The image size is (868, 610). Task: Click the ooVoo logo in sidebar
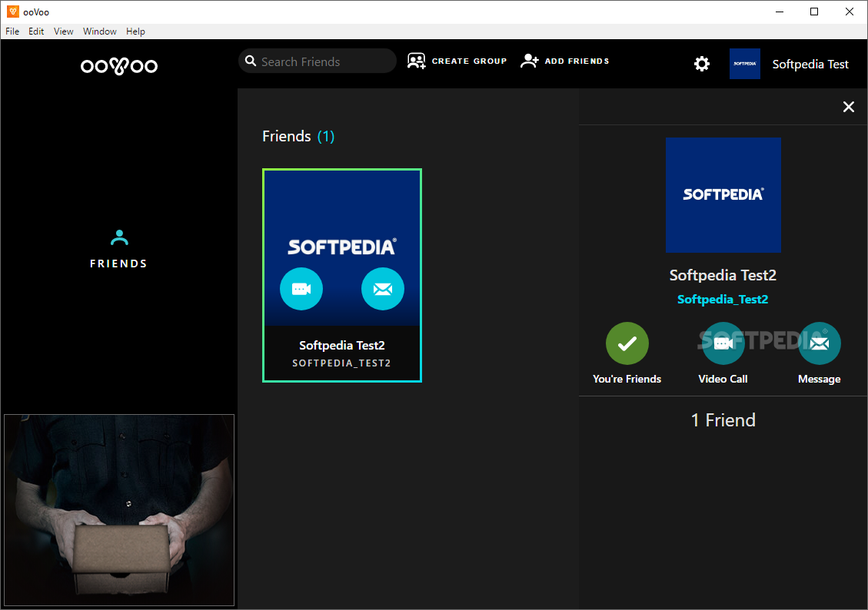(x=119, y=66)
